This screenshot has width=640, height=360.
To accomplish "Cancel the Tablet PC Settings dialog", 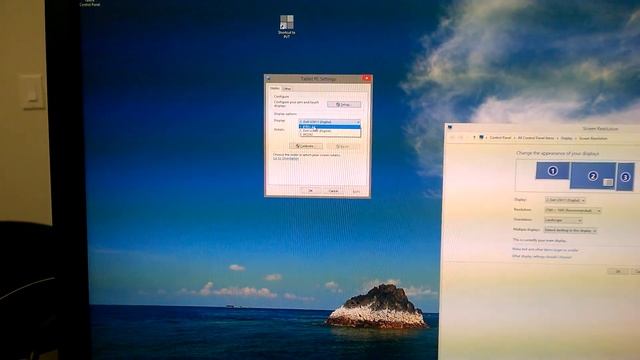I will [x=333, y=191].
